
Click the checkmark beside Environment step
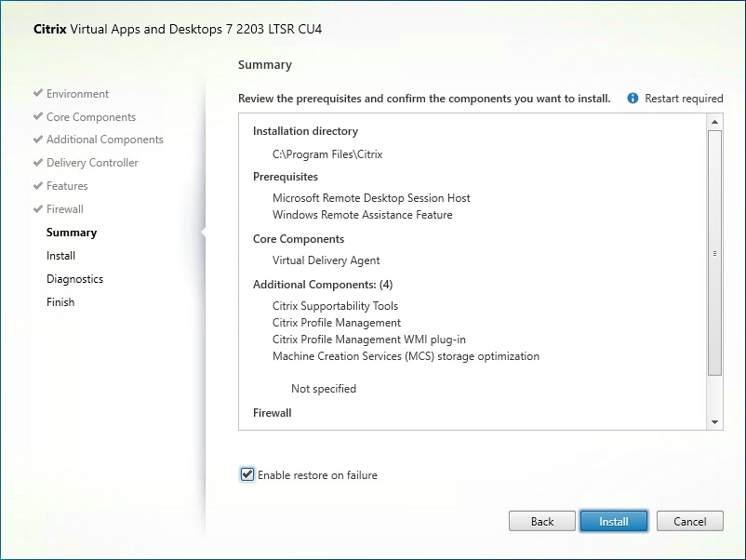point(36,93)
